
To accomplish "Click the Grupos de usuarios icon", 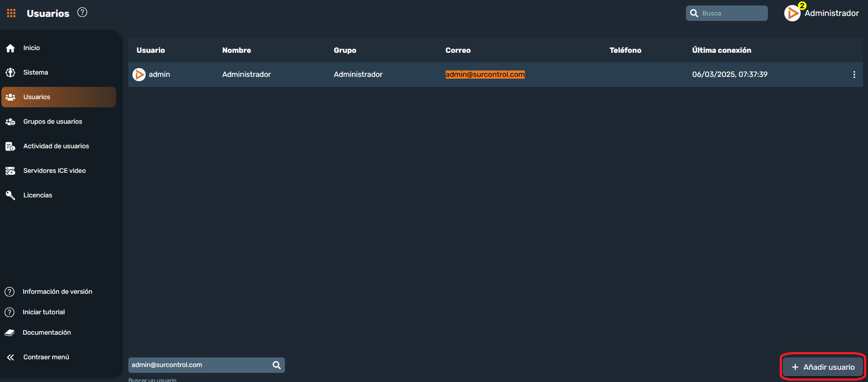I will coord(10,121).
